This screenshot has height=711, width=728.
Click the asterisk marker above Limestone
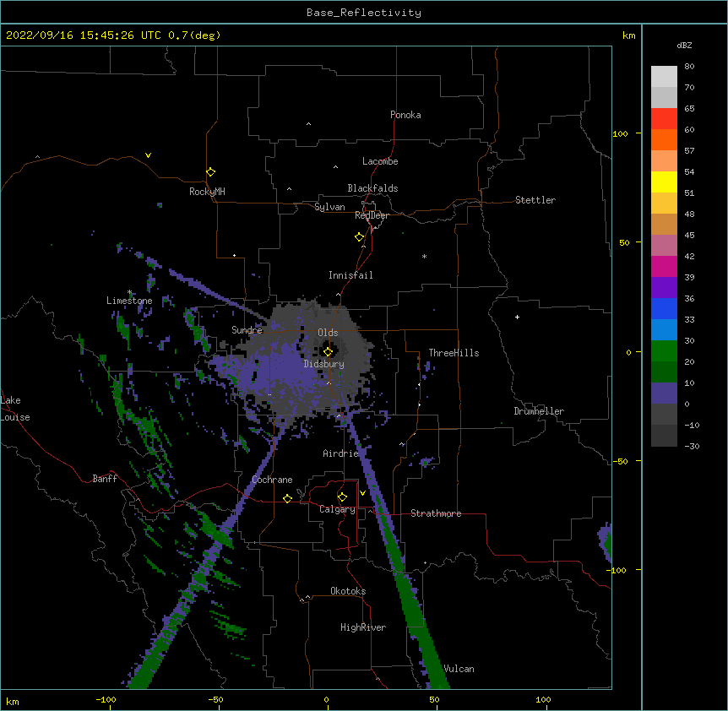click(x=130, y=292)
